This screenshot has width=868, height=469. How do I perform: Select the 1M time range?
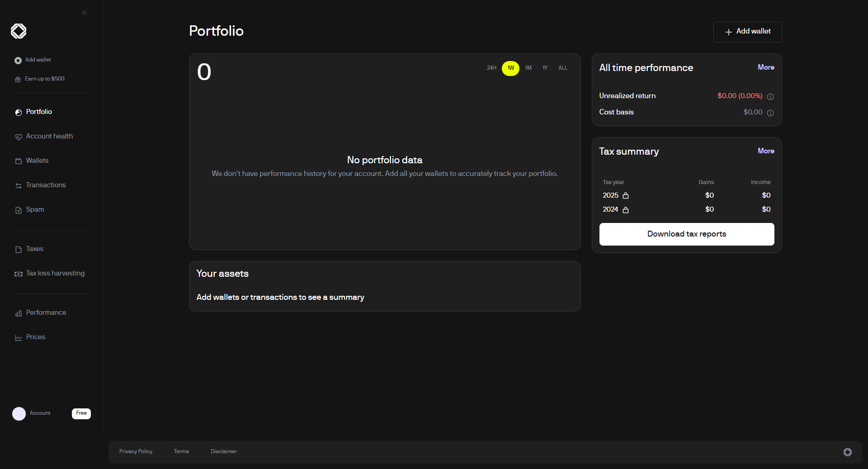click(528, 68)
